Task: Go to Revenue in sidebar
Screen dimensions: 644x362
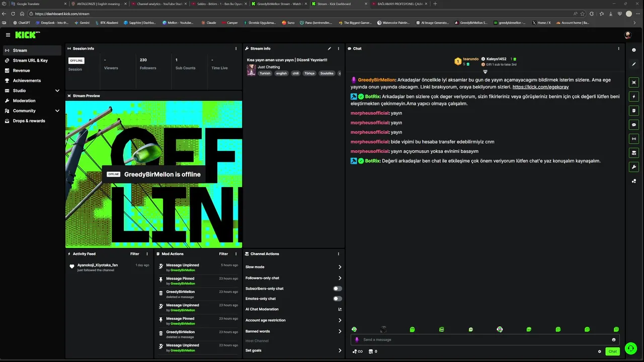Action: (x=32, y=70)
